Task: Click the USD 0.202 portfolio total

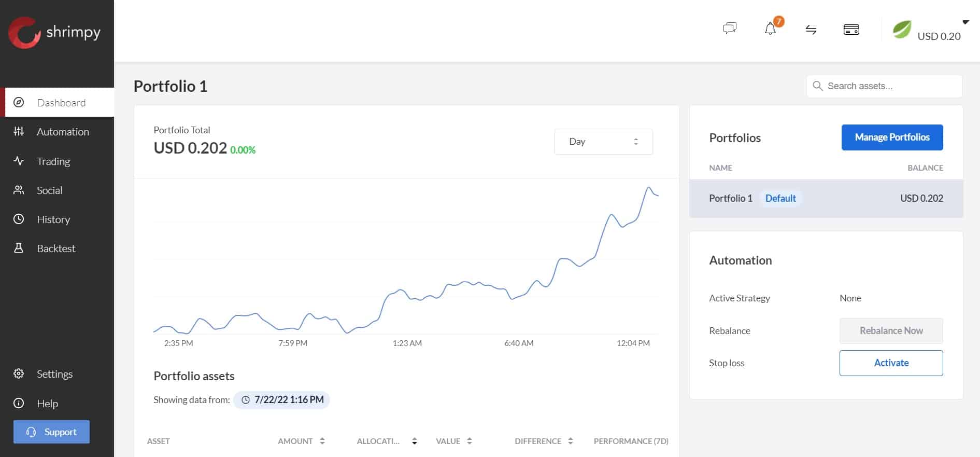Action: point(190,148)
